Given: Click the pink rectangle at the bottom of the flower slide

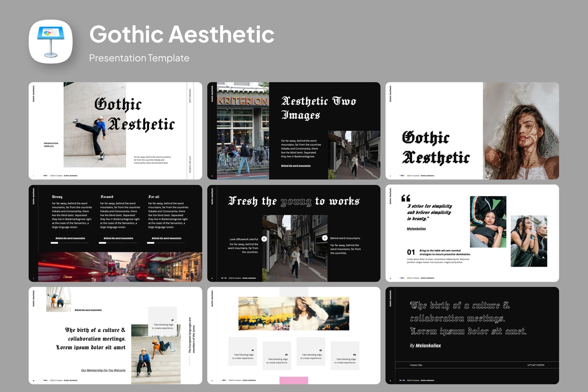Looking at the screenshot, I should point(294,380).
